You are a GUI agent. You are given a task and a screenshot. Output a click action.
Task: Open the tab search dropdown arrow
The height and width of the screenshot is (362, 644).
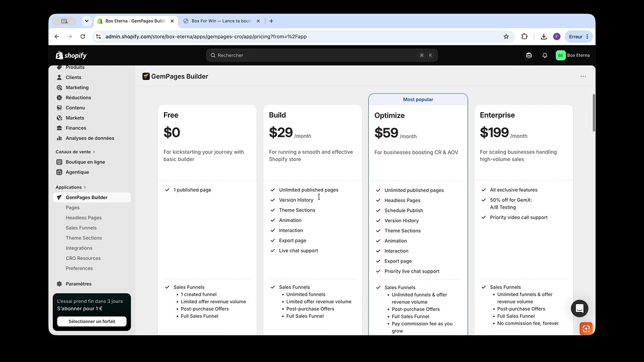pos(87,21)
